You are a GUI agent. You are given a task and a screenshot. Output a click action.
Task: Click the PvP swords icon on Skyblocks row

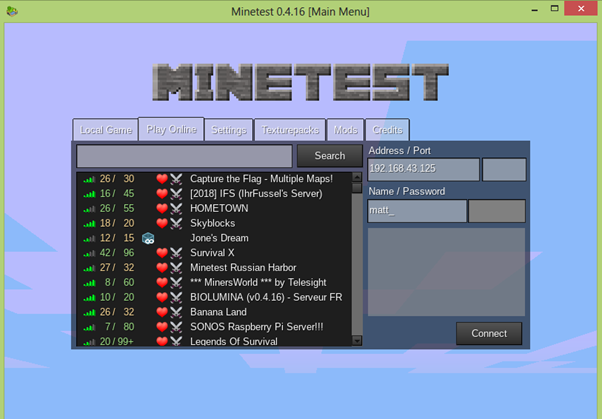[176, 223]
